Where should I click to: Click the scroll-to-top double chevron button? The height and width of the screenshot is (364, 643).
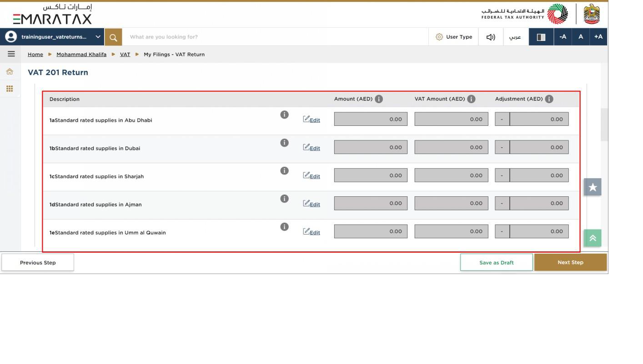tap(593, 238)
